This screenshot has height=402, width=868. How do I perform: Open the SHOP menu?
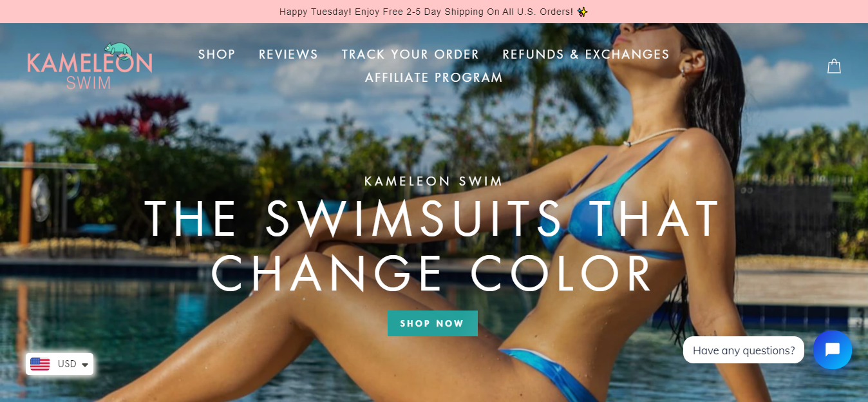(216, 54)
